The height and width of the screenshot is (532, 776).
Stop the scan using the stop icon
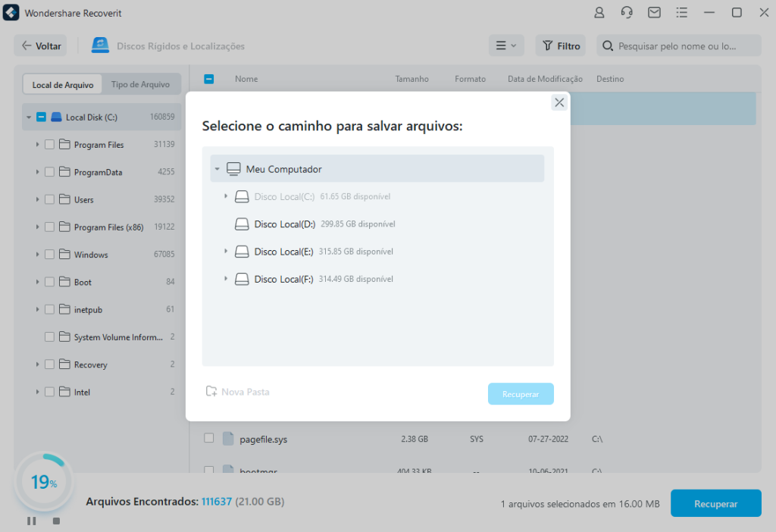click(56, 521)
